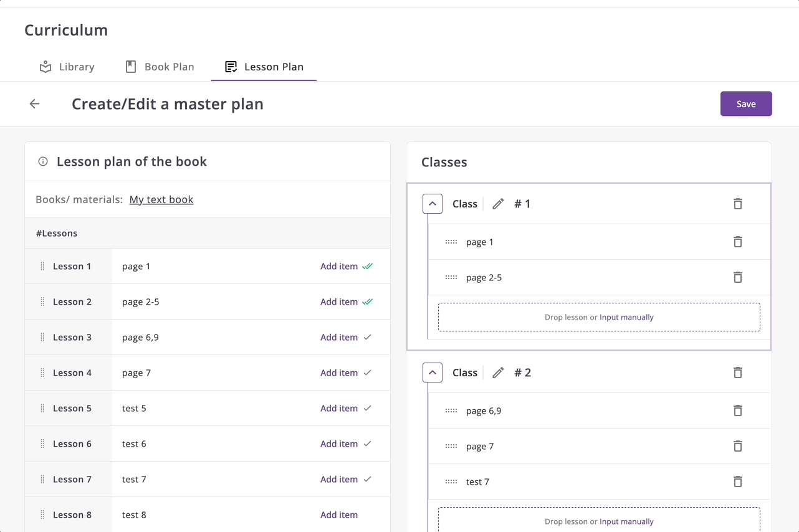Click the info icon beside Lesson plan heading
Screen dimensions: 799x532
(x=43, y=162)
